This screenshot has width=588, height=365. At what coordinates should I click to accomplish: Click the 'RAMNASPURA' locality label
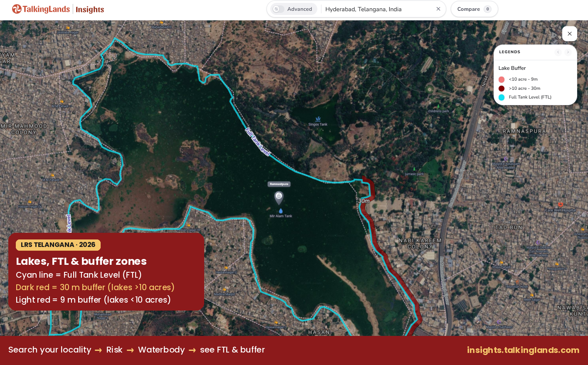point(524,131)
